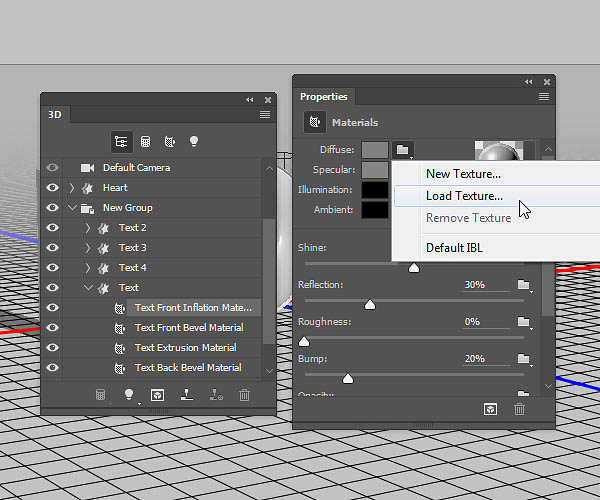Hide the New Group

click(52, 207)
